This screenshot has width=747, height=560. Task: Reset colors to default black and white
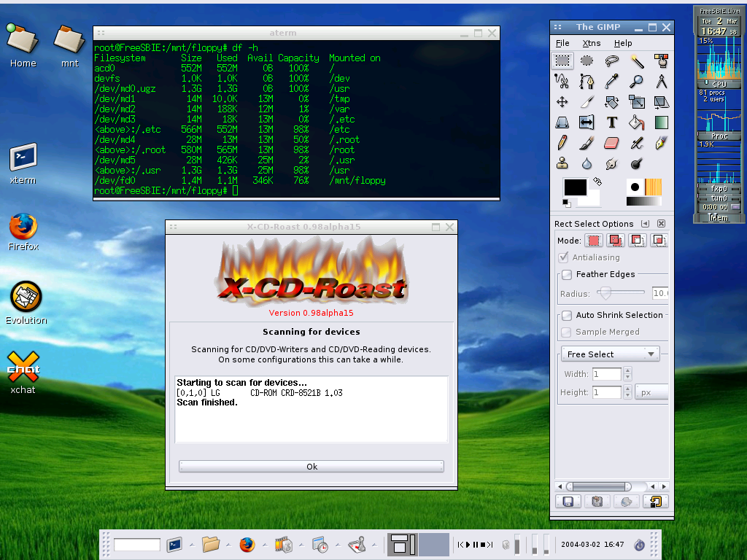coord(567,203)
